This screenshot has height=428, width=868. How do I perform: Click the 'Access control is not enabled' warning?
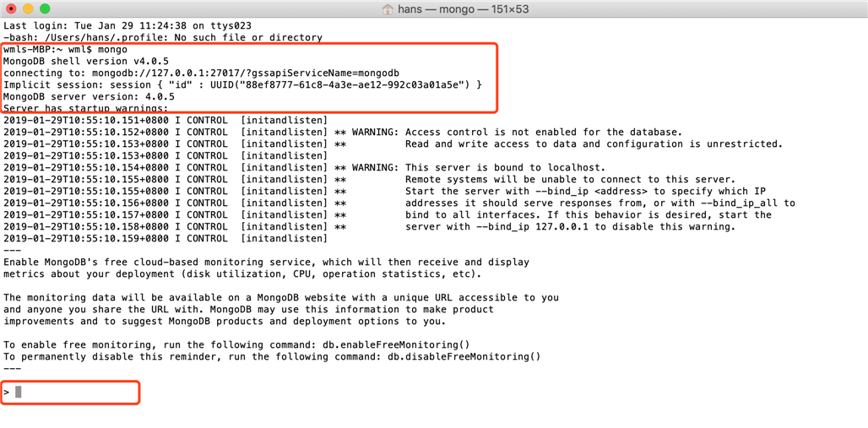pyautogui.click(x=343, y=133)
